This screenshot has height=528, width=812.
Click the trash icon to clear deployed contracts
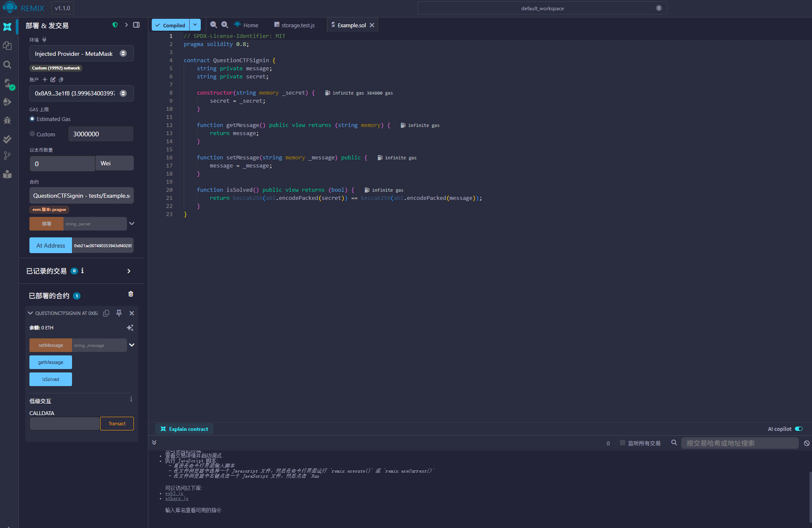[x=131, y=294]
